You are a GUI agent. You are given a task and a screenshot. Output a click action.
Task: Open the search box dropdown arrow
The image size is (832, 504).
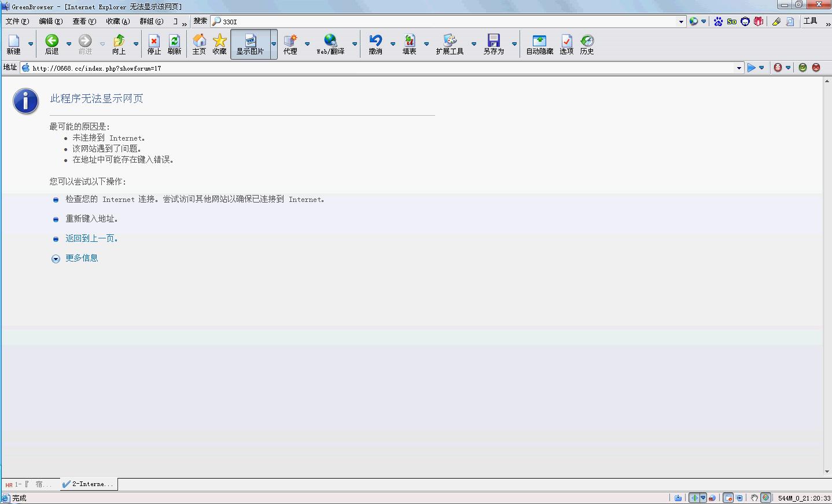pos(681,22)
